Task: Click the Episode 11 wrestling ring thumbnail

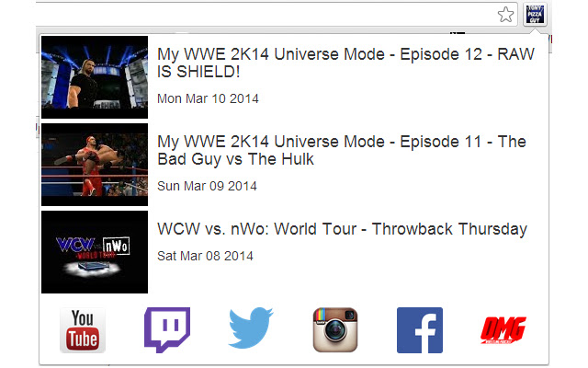Action: pos(95,165)
